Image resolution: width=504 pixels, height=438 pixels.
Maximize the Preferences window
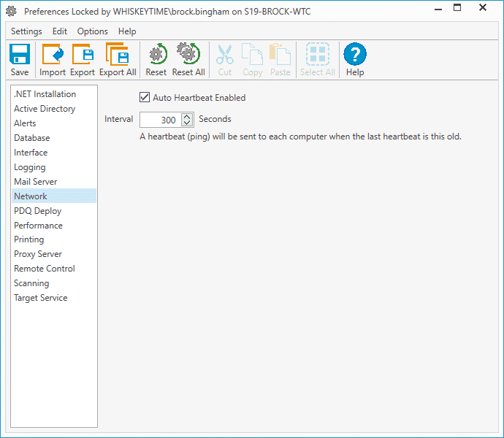tap(457, 8)
